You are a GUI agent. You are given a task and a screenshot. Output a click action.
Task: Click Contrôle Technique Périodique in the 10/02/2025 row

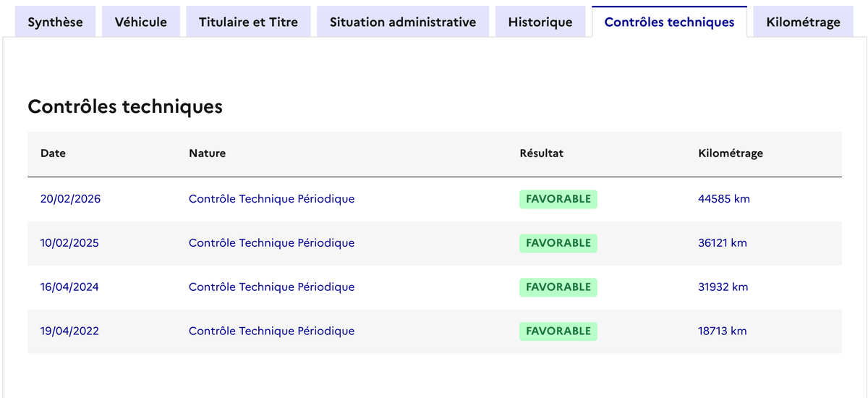(271, 243)
